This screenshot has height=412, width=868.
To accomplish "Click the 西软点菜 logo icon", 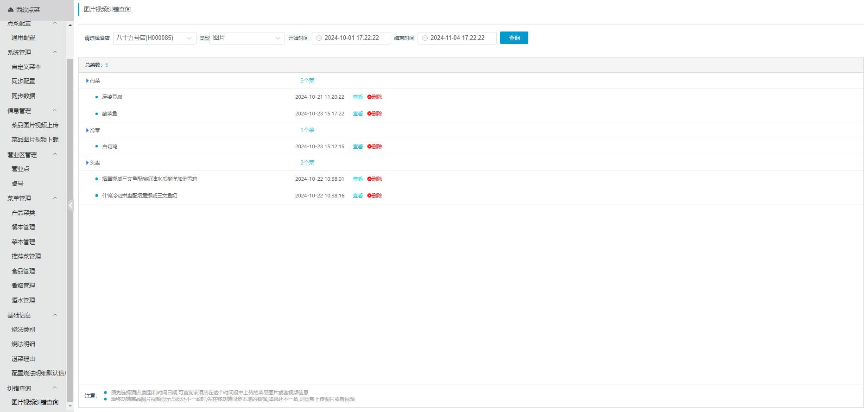I will [x=11, y=10].
